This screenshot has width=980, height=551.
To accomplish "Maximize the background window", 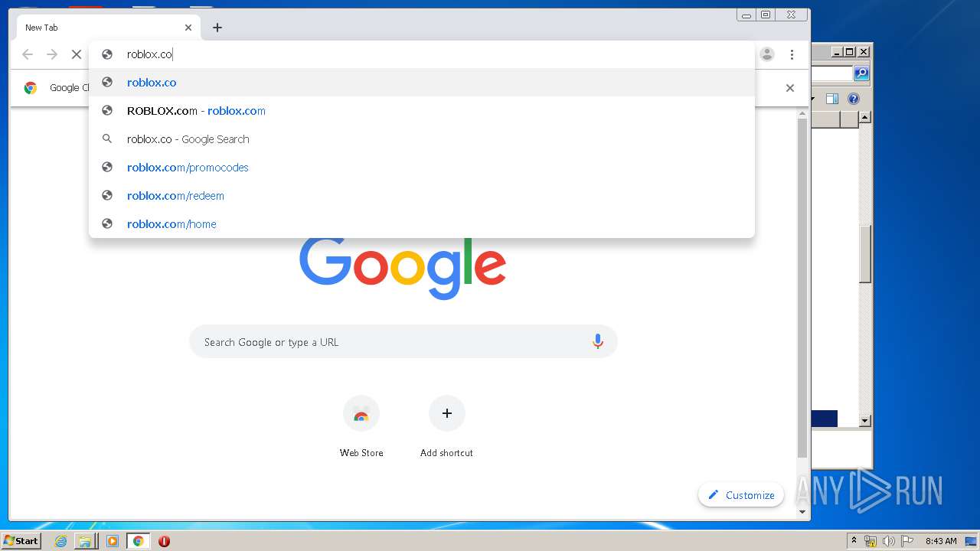I will (x=850, y=52).
